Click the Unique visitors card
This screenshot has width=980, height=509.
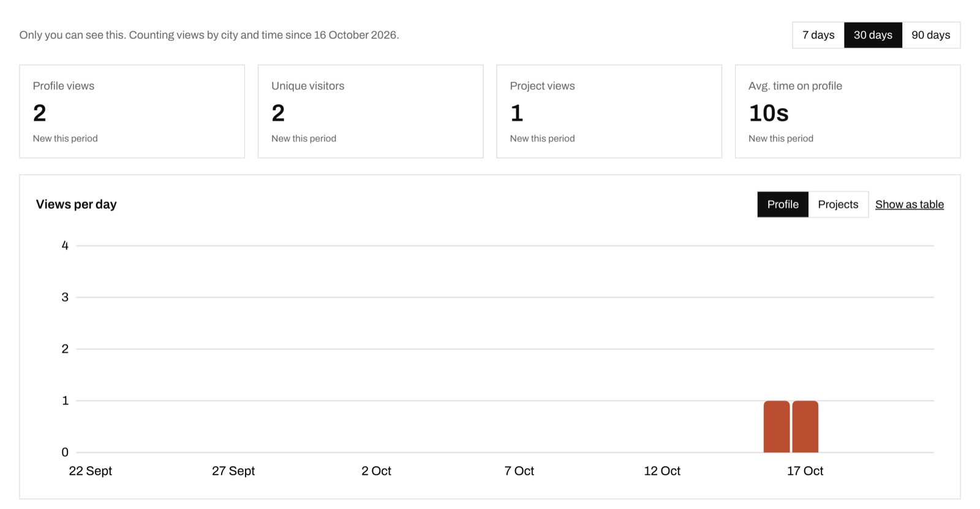click(371, 111)
